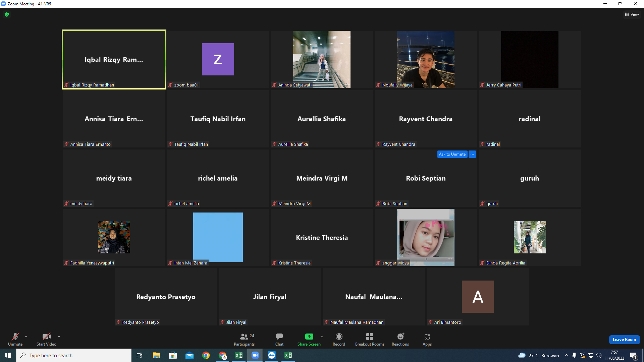The width and height of the screenshot is (644, 362).
Task: Select Iqbal Rizqy Ramadhan's highlighted video tile
Action: pos(114,59)
